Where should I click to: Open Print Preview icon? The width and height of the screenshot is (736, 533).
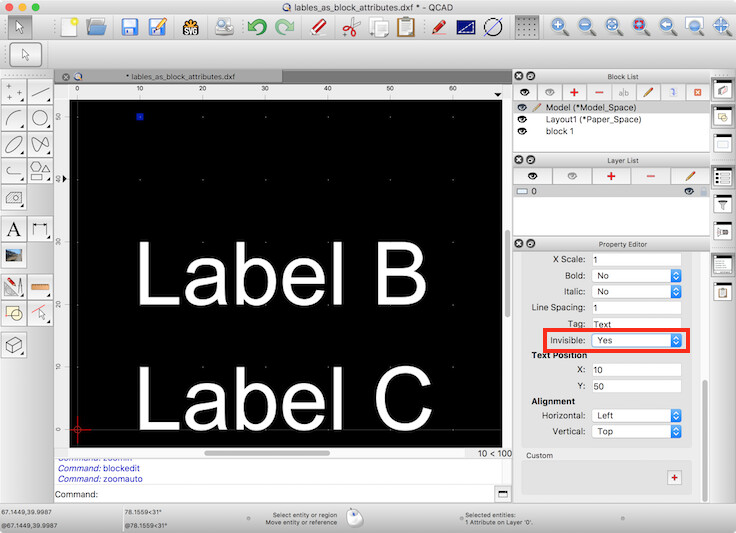pos(224,27)
